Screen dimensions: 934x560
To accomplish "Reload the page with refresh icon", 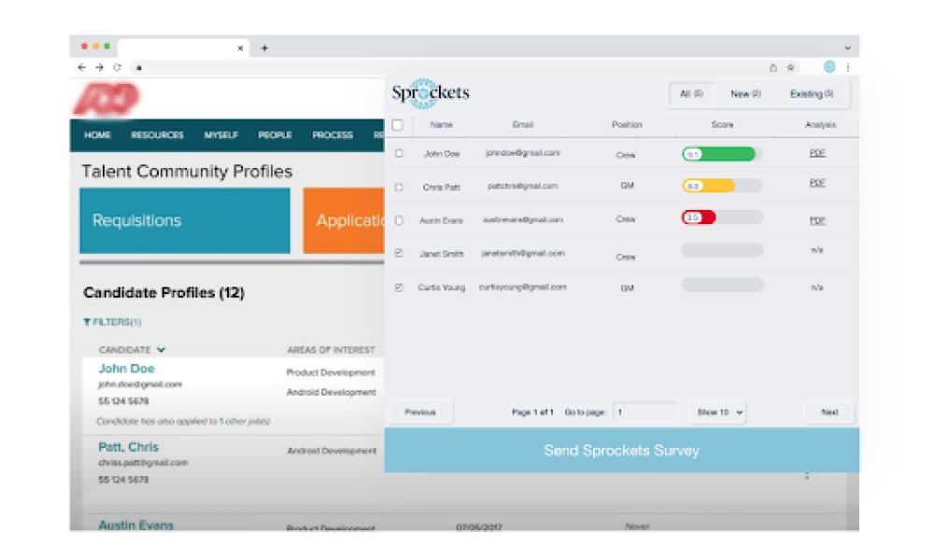I will click(118, 68).
